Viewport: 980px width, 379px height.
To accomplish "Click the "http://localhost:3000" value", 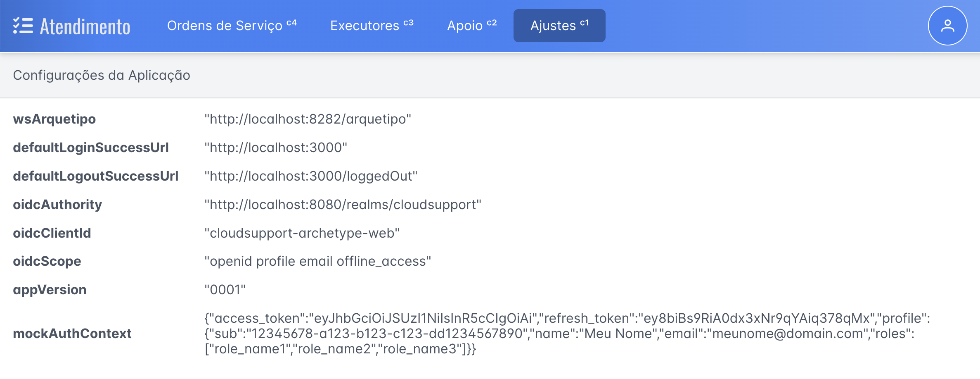I will coord(276,148).
